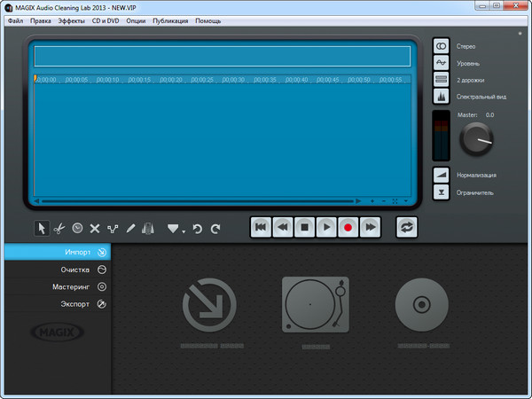Click the Master volume knob
532x399 pixels.
pos(476,139)
